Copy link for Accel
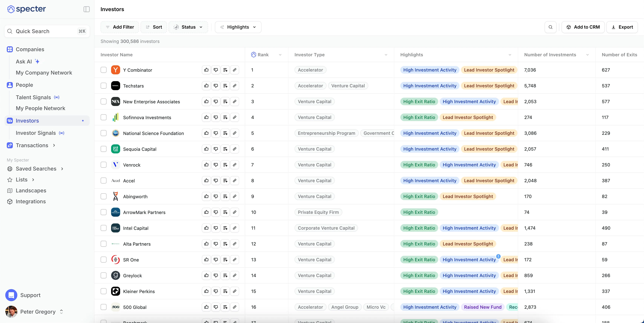This screenshot has height=323, width=644. pos(234,180)
